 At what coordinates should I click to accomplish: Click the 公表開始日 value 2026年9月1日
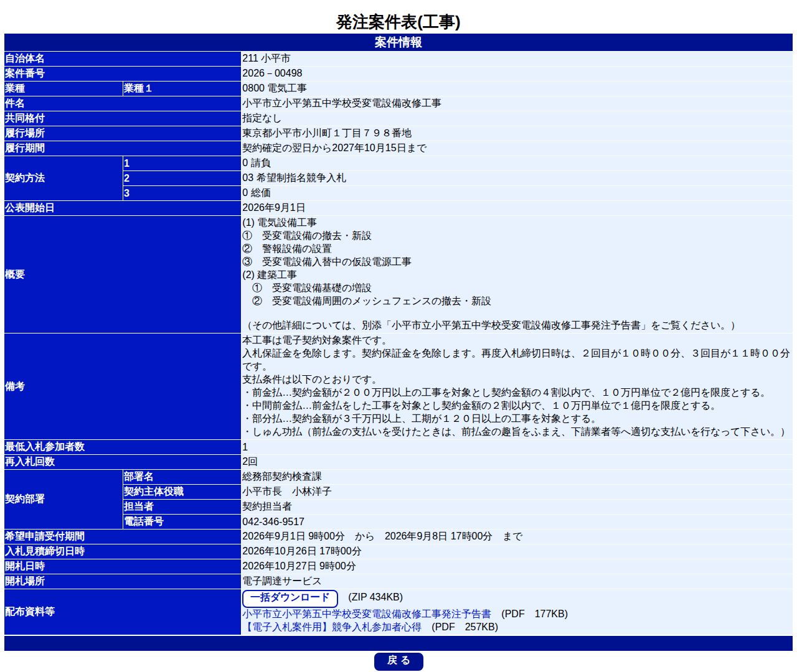(x=273, y=208)
